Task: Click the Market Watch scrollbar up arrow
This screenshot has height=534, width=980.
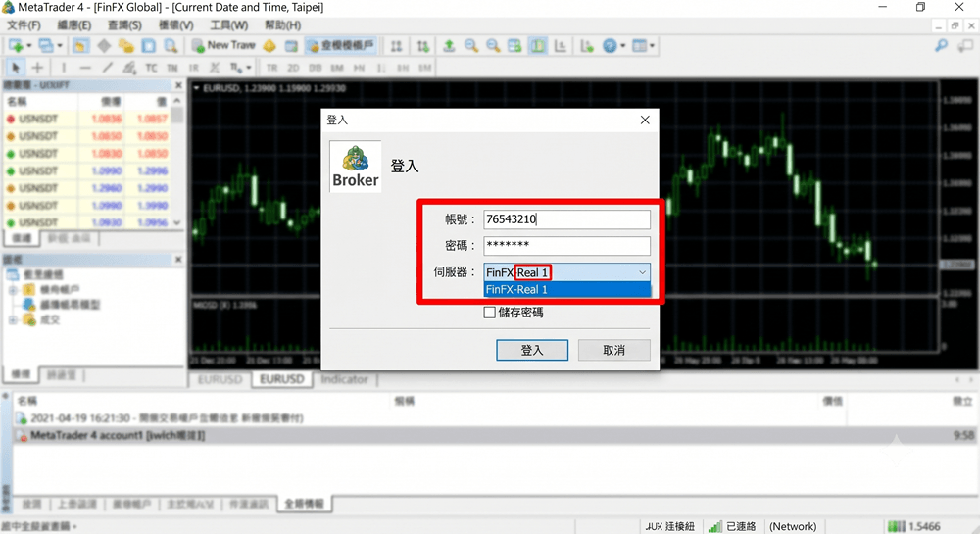Action: click(x=177, y=101)
